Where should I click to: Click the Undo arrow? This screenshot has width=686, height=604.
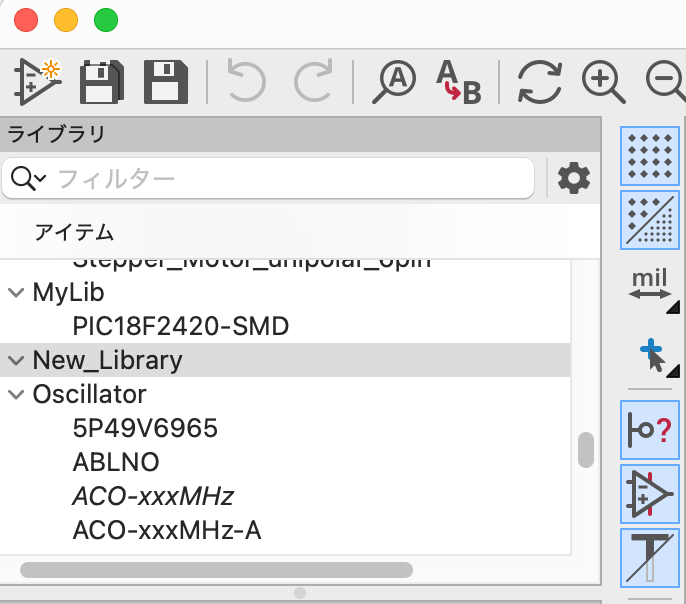(246, 82)
